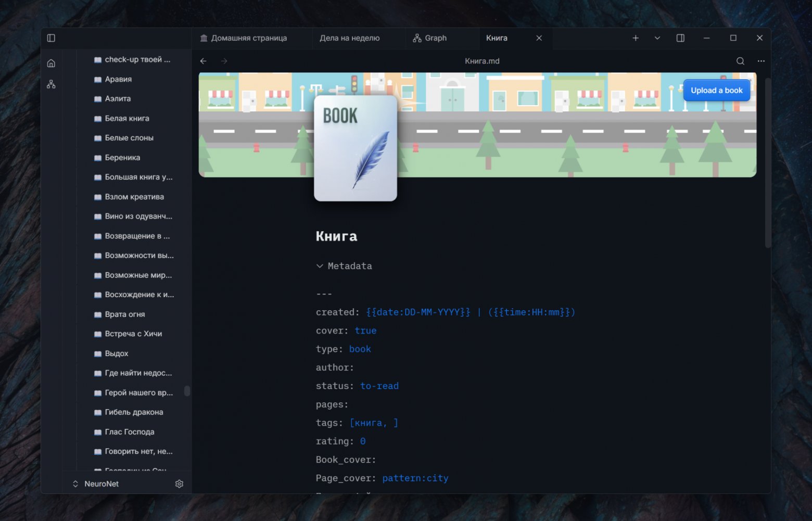Collapse the Metadata section chevron
812x521 pixels.
click(x=320, y=266)
